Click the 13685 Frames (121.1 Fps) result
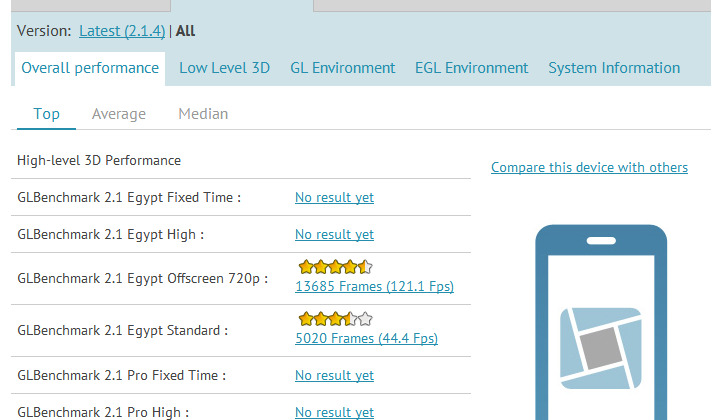The image size is (722, 420). coord(374,287)
